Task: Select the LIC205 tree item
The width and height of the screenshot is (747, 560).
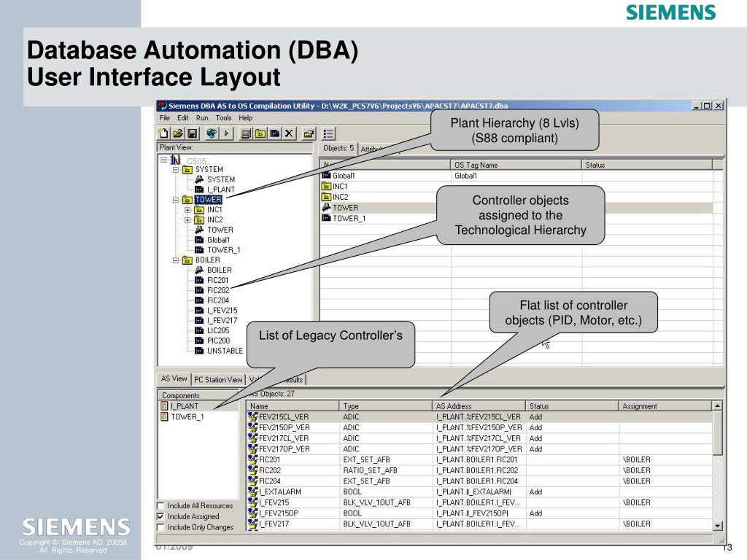Action: click(x=218, y=330)
